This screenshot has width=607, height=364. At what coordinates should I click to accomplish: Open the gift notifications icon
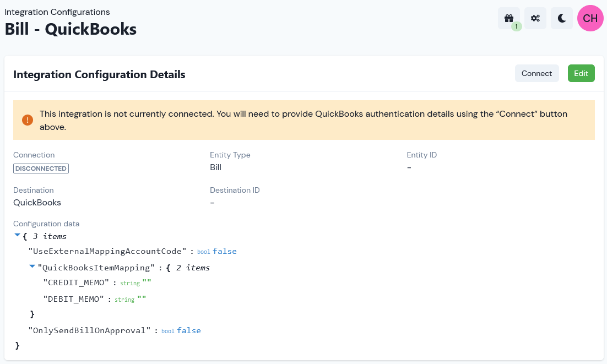click(x=508, y=18)
